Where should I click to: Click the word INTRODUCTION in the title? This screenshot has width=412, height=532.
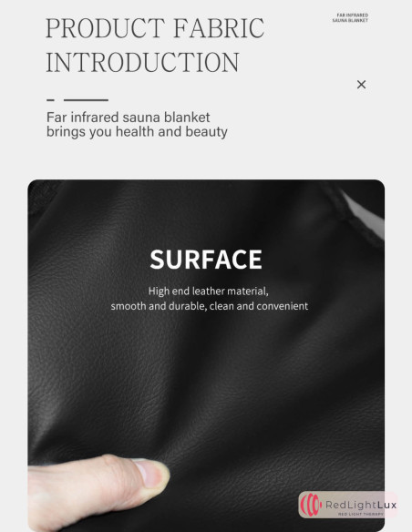pyautogui.click(x=142, y=63)
